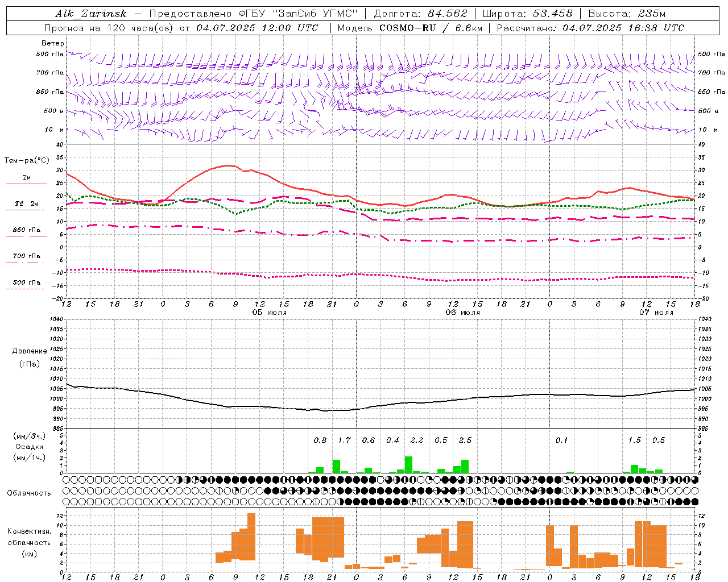Click the 0.1 precipitation total

click(x=562, y=440)
